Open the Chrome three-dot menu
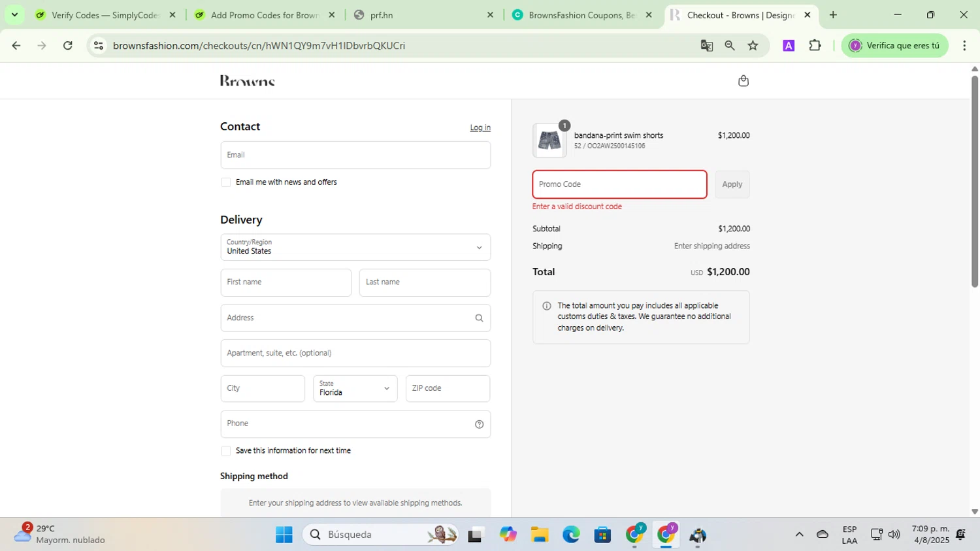Image resolution: width=980 pixels, height=551 pixels. pyautogui.click(x=964, y=46)
